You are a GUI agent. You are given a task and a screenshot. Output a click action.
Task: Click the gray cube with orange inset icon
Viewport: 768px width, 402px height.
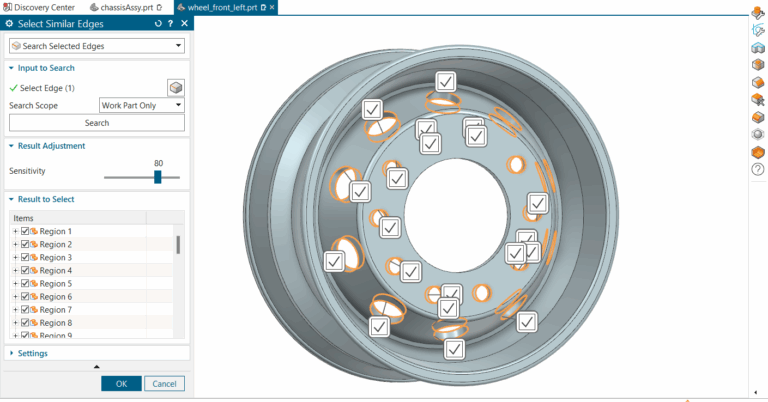[758, 65]
